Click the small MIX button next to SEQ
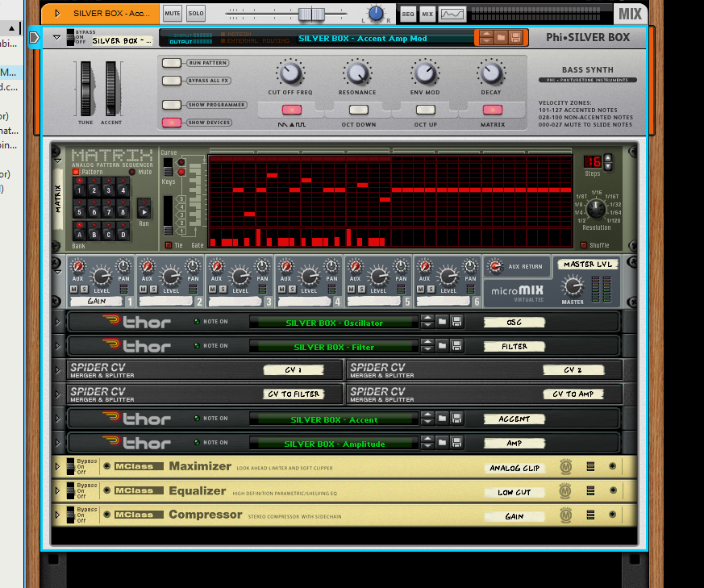 pyautogui.click(x=427, y=14)
